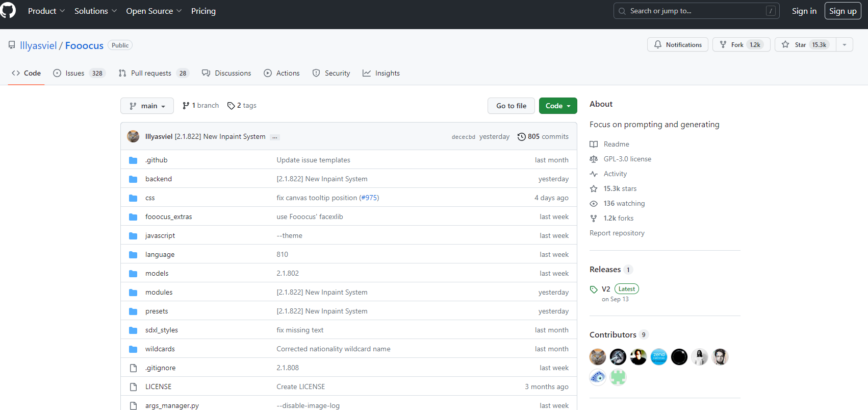The width and height of the screenshot is (868, 410).
Task: Focus the Search or jump to field
Action: [x=697, y=11]
